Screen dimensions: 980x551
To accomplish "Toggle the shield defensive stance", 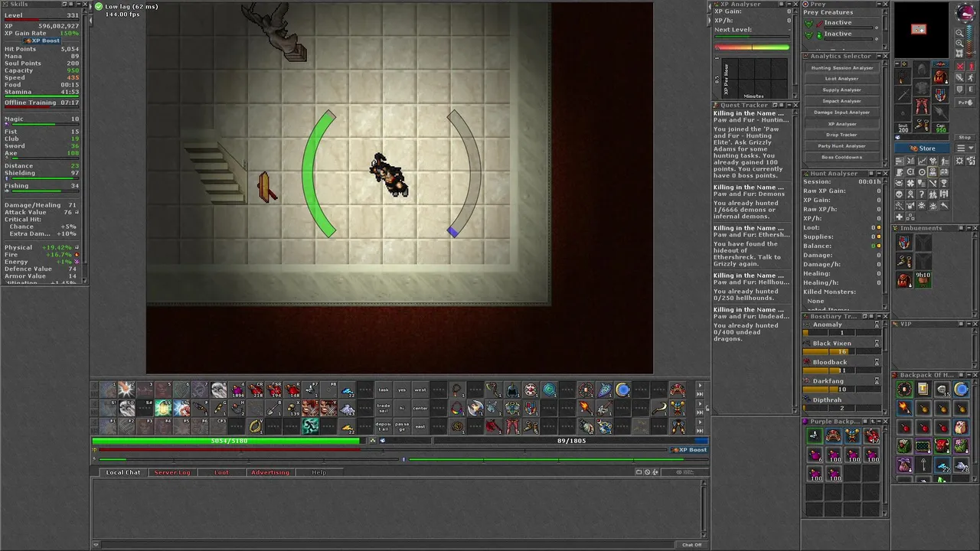I will (960, 89).
